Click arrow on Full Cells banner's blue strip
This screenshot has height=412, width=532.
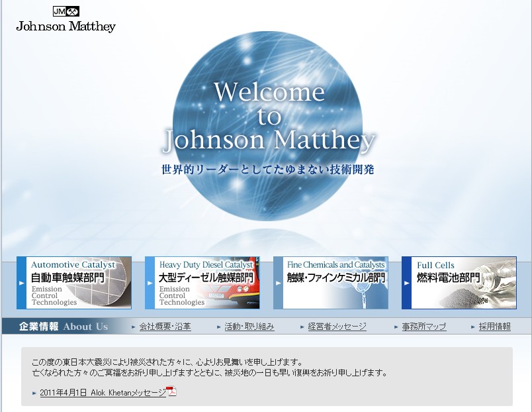tap(406, 283)
